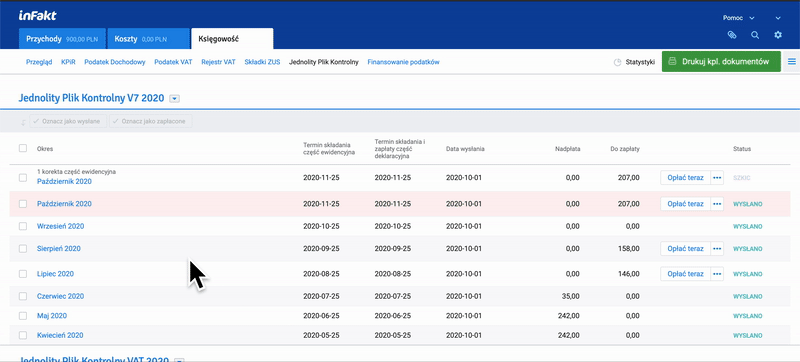Switch to the Koszty tab

[148, 39]
